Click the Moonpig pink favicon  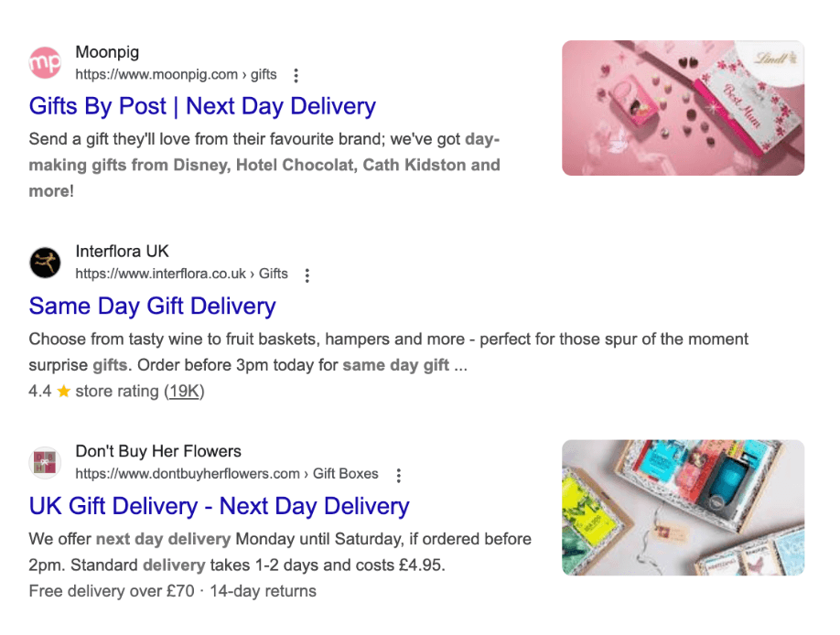point(45,63)
